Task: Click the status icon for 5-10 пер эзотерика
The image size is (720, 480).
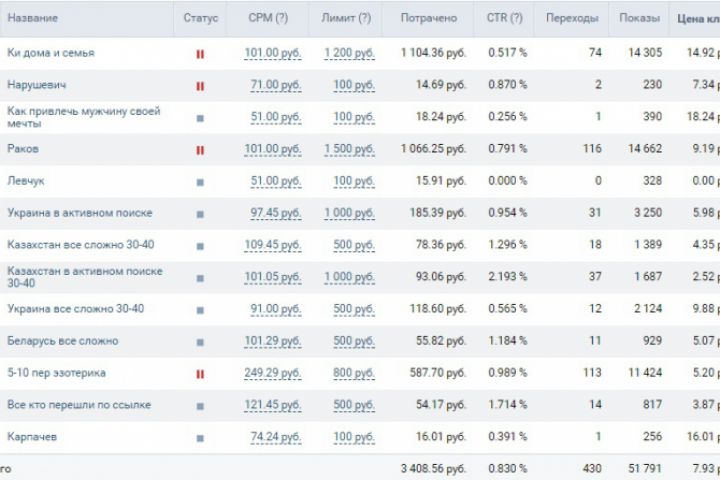Action: [x=200, y=374]
